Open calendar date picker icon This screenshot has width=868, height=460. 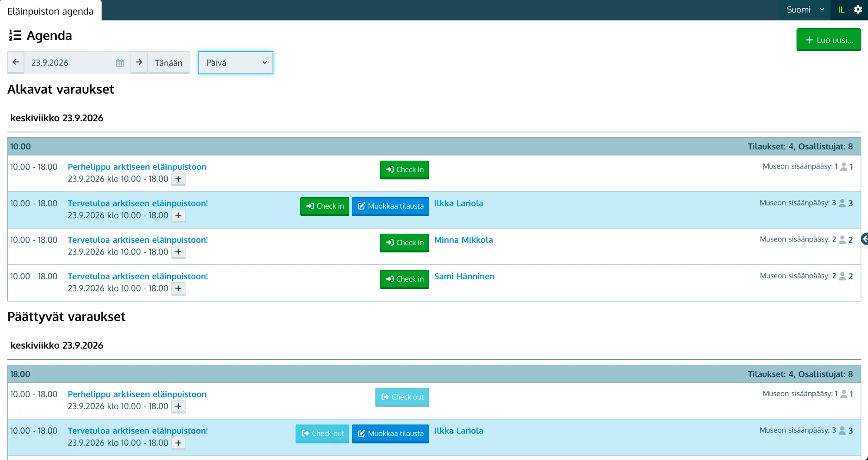click(x=120, y=63)
